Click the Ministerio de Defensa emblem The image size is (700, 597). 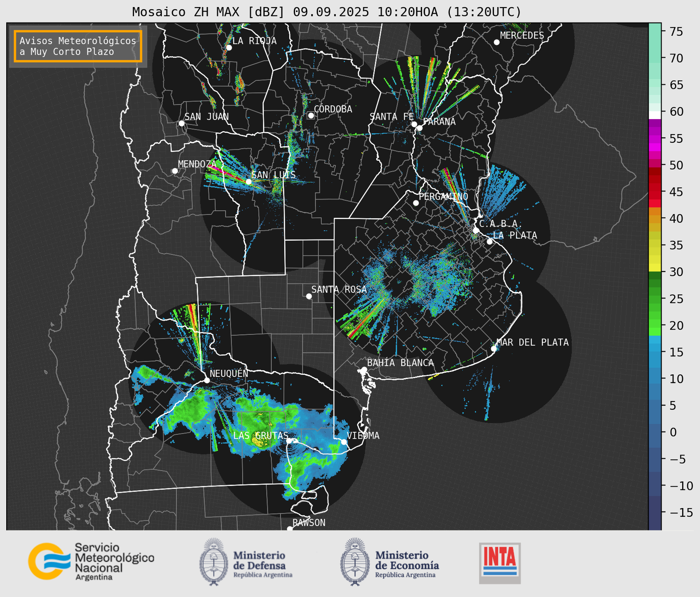coord(214,562)
